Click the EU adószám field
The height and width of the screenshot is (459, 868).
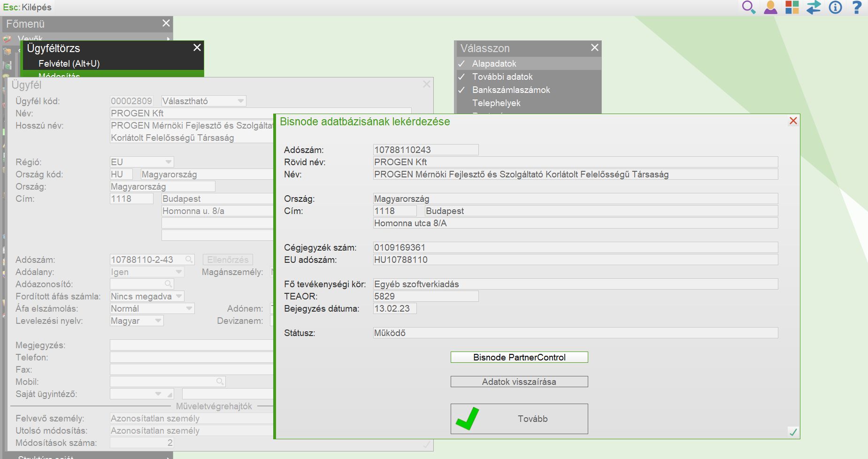point(576,260)
